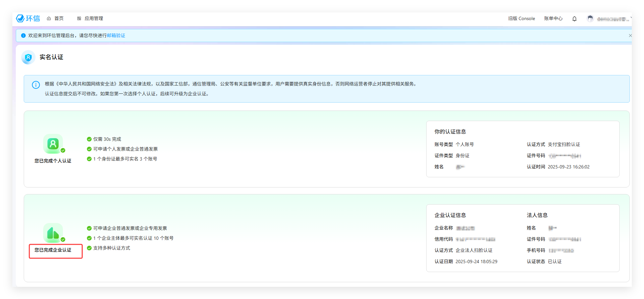Click the 企业认证信息 card heading
644x299 pixels.
[x=450, y=215]
